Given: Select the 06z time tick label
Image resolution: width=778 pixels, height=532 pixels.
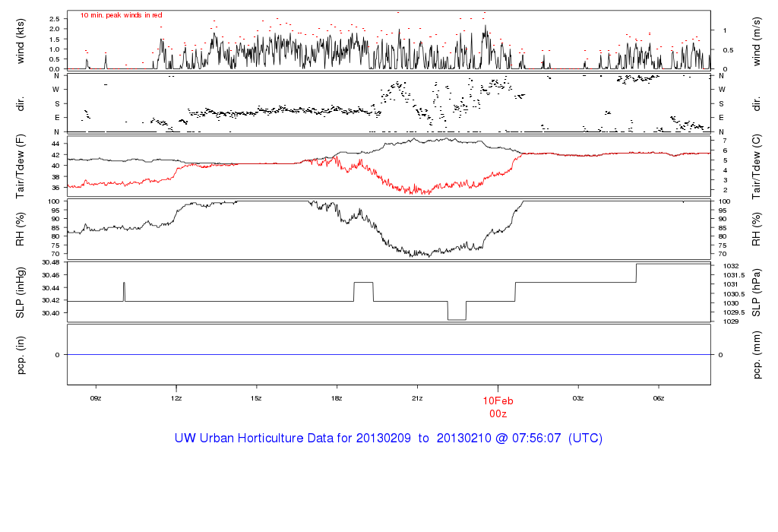Looking at the screenshot, I should [659, 398].
